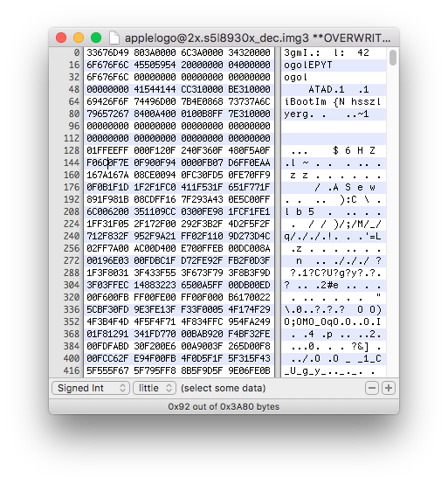
Task: Click the status bar showing 0x92 bytes
Action: pyautogui.click(x=224, y=406)
